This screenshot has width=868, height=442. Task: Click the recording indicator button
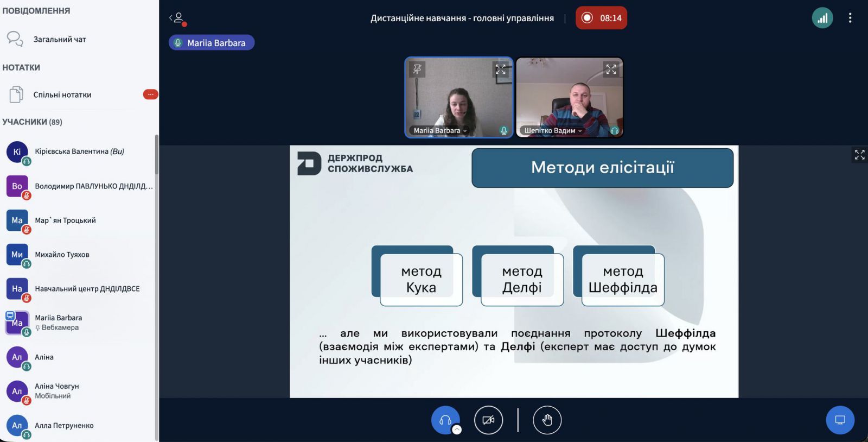coord(601,18)
